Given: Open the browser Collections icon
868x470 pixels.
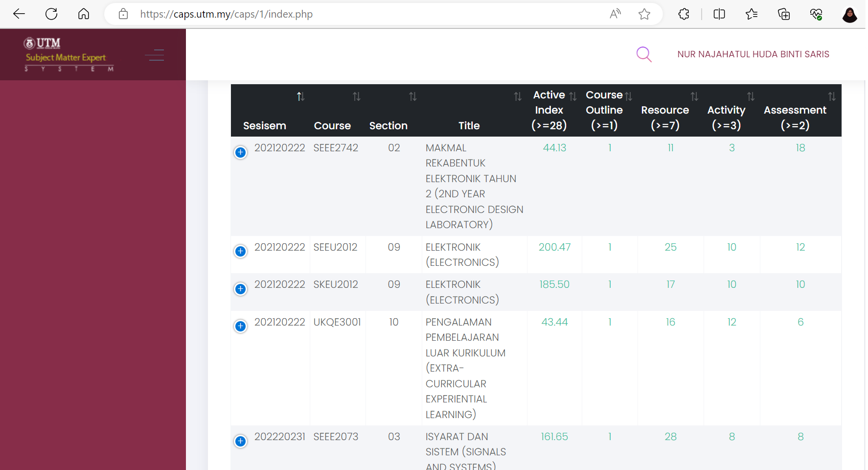Looking at the screenshot, I should [x=784, y=14].
